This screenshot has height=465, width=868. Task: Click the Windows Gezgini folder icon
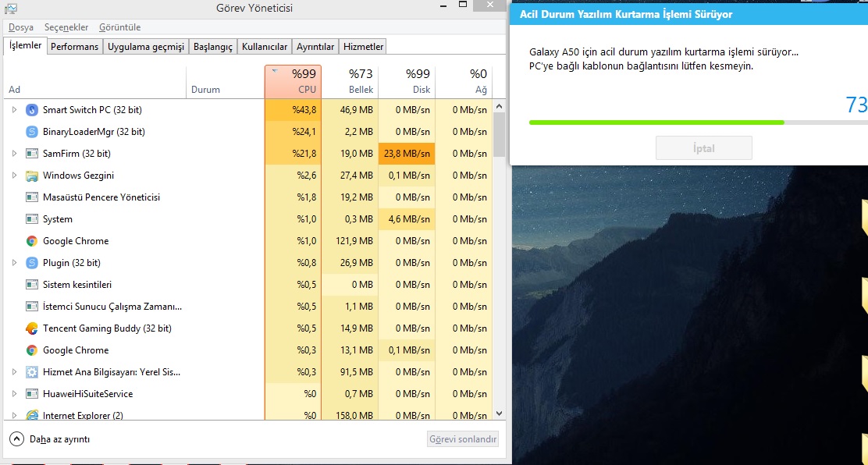coord(32,176)
